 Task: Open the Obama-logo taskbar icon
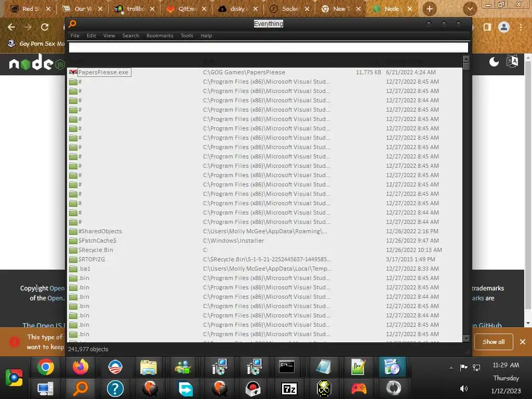coord(115,367)
